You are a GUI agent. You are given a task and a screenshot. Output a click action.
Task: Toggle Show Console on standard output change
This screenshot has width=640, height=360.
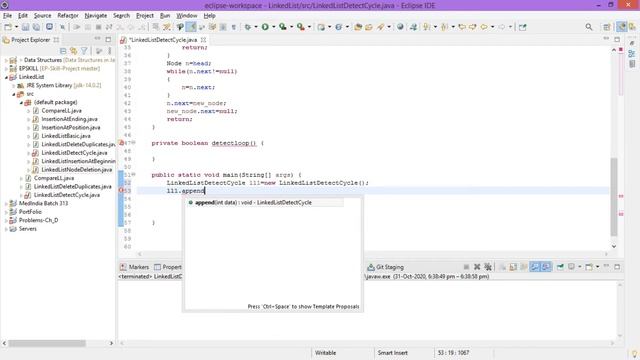534,267
